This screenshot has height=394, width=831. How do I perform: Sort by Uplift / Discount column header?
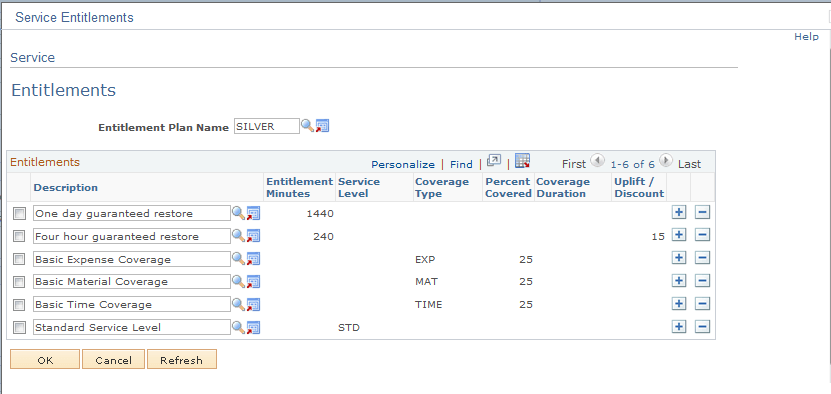(639, 187)
